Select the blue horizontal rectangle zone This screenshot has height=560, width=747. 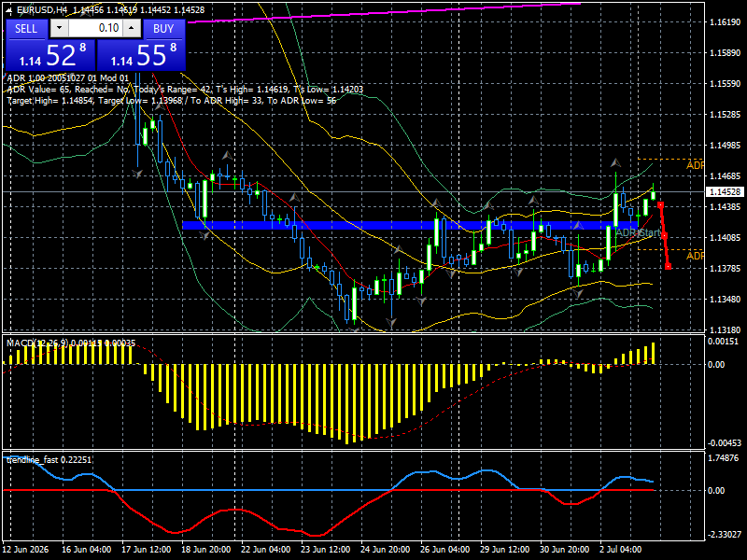pos(411,225)
